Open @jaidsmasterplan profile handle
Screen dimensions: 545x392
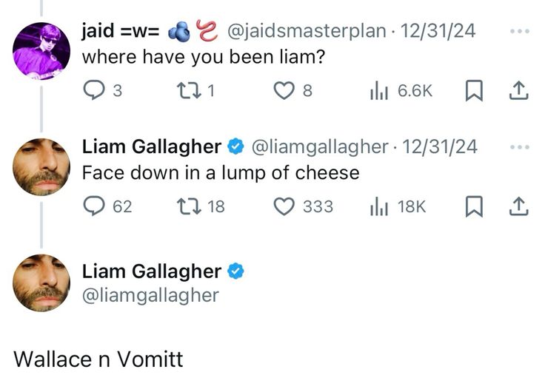(307, 31)
